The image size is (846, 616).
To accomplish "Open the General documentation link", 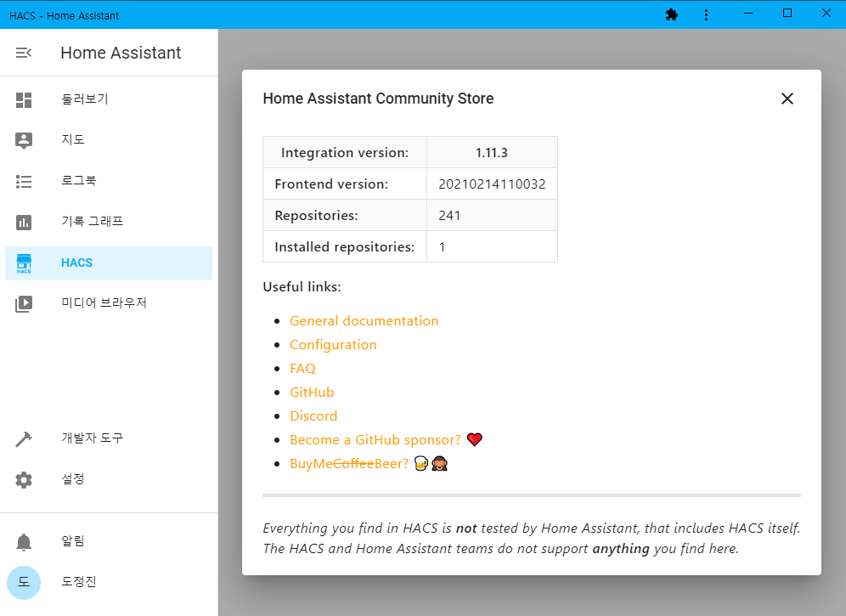I will click(x=364, y=320).
